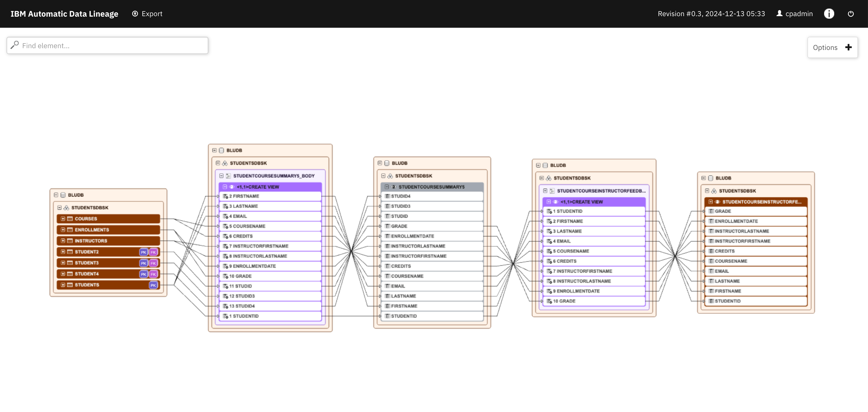
Task: Expand the ENROLLMENTS table node
Action: tap(63, 230)
